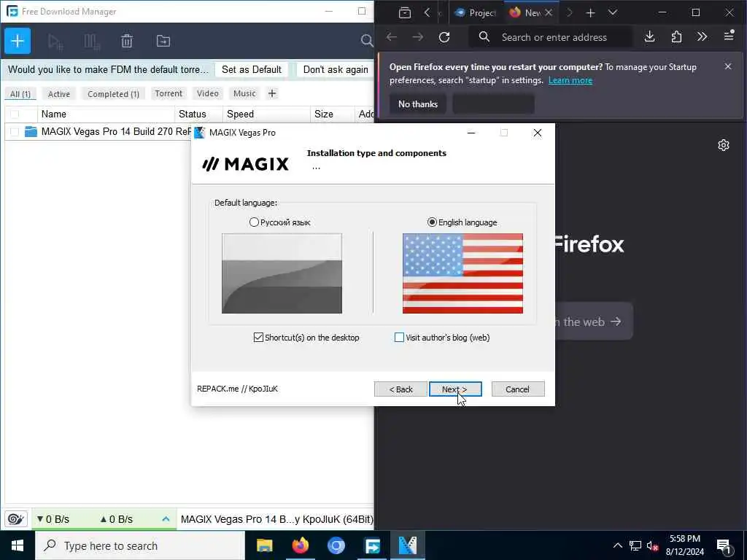This screenshot has height=560, width=747.
Task: Expand more tools chevrons in Firefox toolbar
Action: 702,36
